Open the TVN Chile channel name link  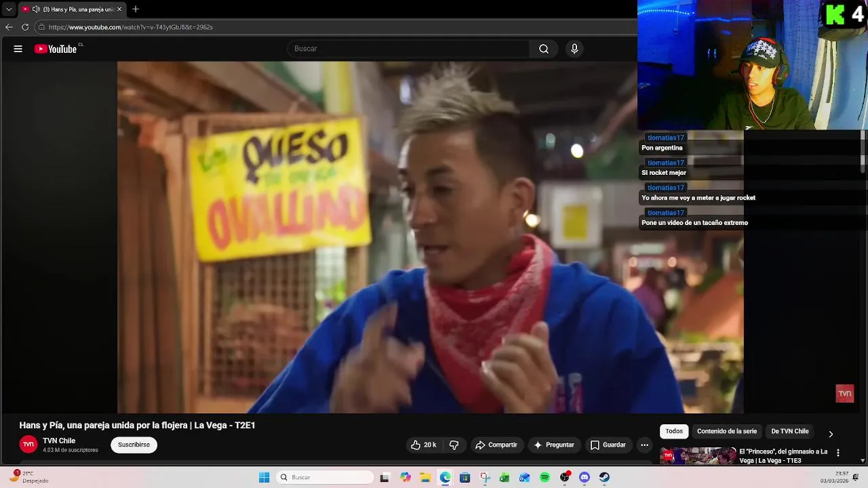coord(59,441)
